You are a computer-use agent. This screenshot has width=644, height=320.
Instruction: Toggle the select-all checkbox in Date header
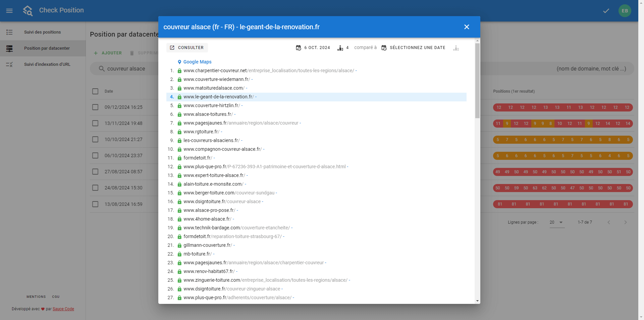[95, 91]
